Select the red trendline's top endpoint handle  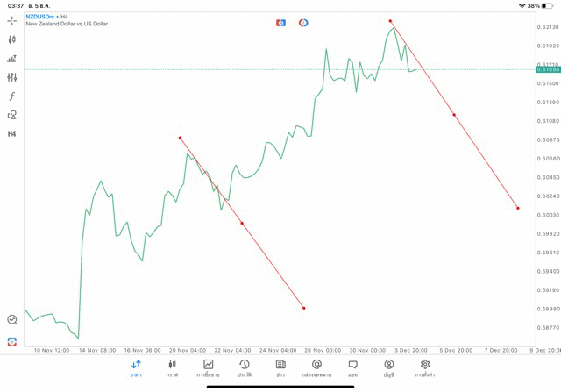[391, 21]
